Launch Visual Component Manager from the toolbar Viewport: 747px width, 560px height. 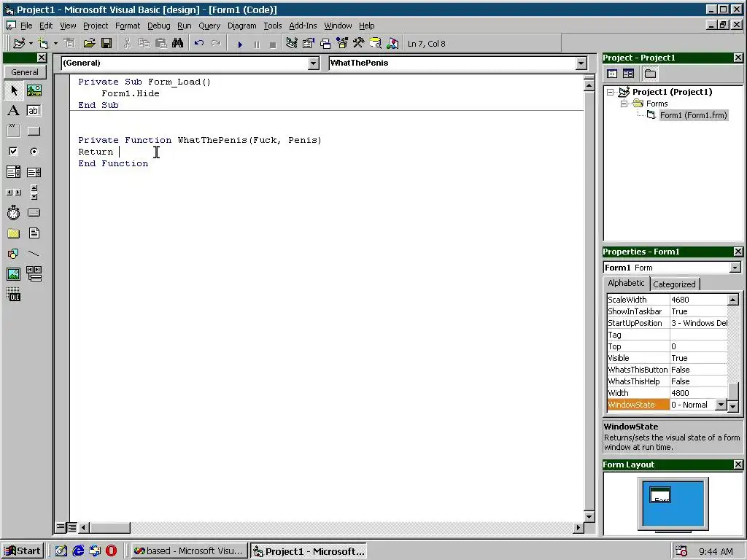point(392,44)
